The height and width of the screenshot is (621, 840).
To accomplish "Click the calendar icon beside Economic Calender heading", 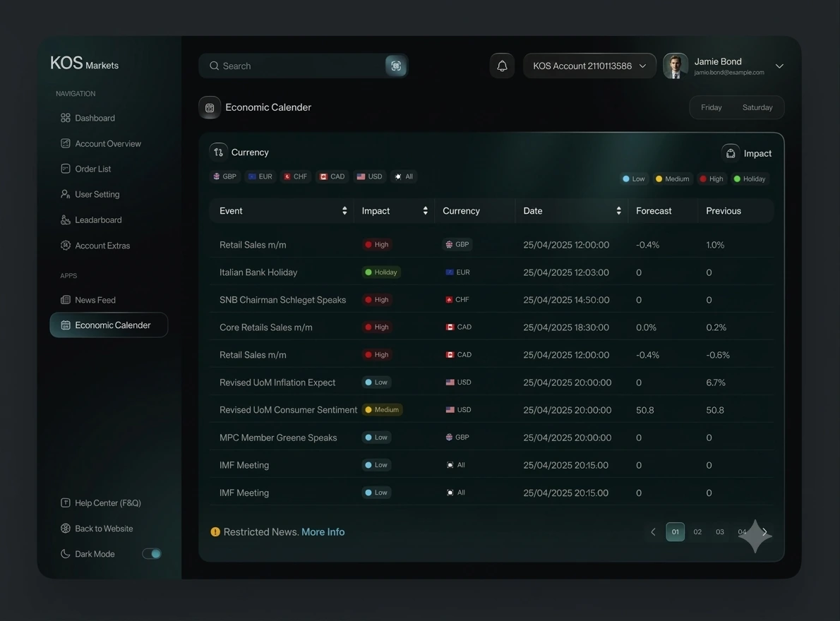I will point(210,107).
